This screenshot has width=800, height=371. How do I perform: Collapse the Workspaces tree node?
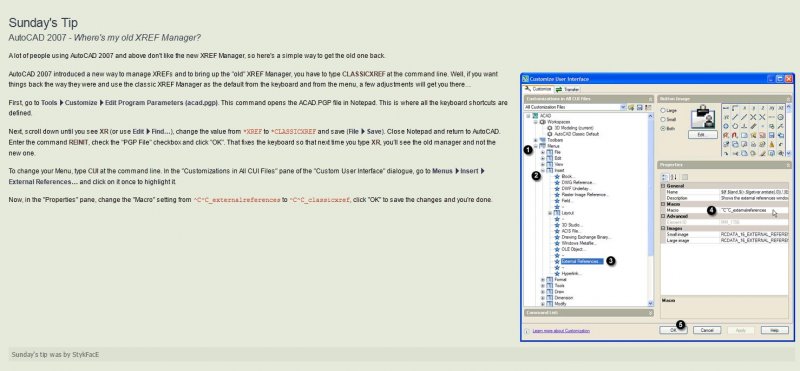pyautogui.click(x=536, y=122)
